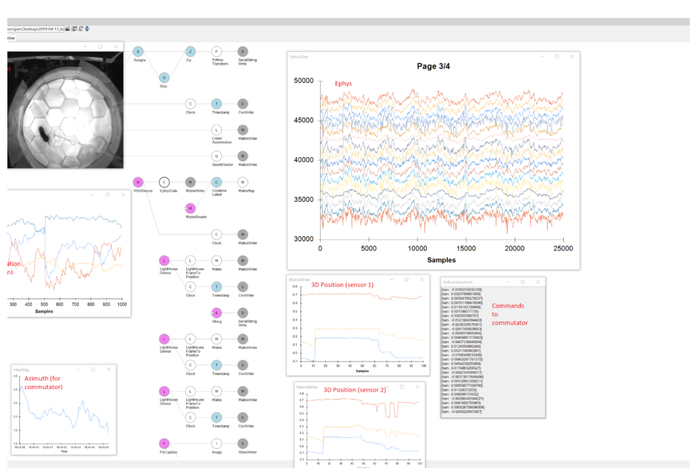Screen dimensions: 700x473
Task: Select the Skip node below Sample
Action: coord(164,78)
